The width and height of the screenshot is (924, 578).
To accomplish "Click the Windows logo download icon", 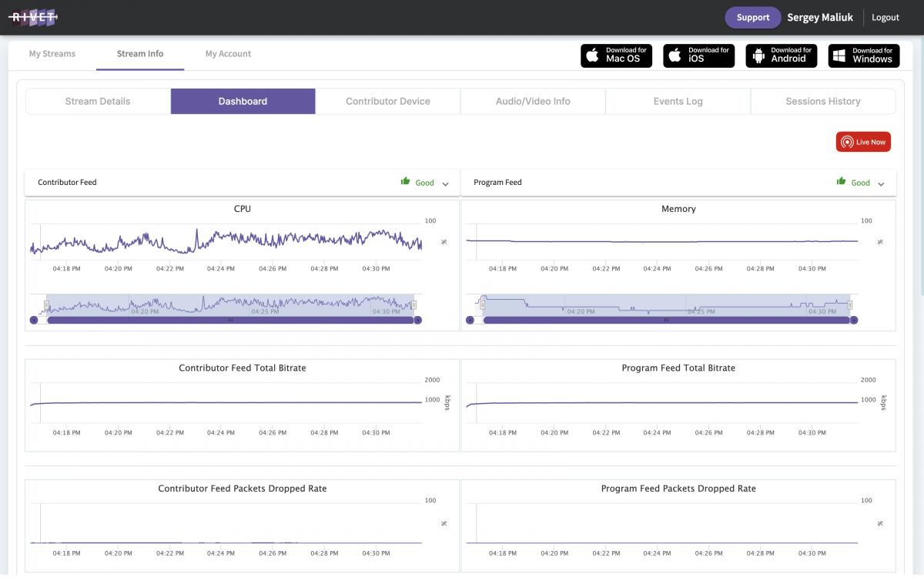I will [x=839, y=55].
